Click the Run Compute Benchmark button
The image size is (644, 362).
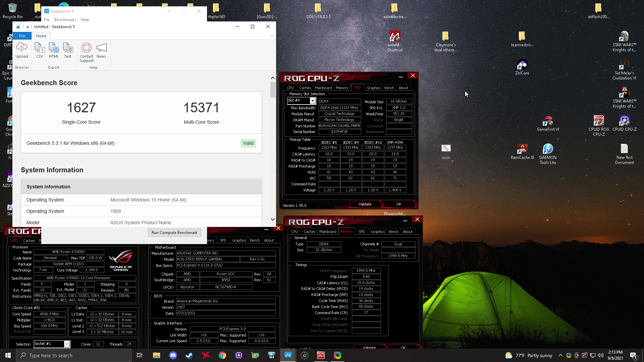(174, 233)
